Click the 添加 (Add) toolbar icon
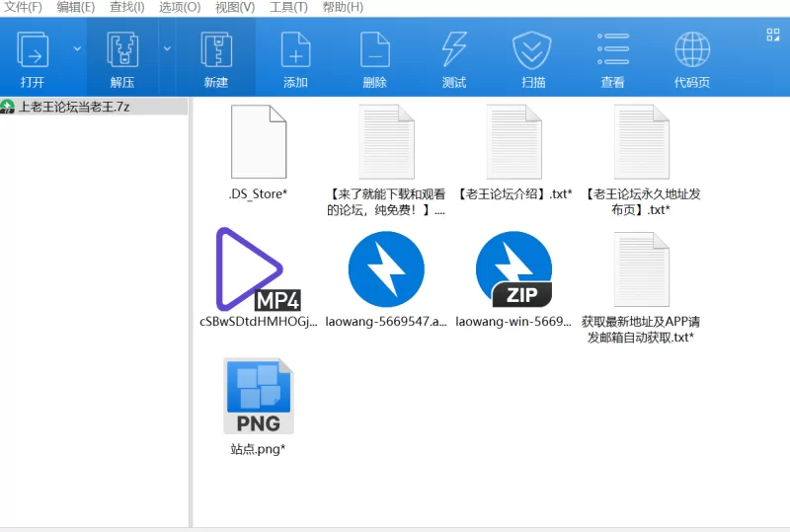This screenshot has width=790, height=532. [295, 49]
